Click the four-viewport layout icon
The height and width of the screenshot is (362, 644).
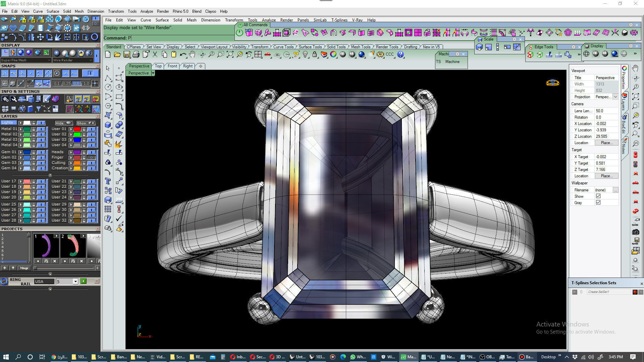pos(258,54)
